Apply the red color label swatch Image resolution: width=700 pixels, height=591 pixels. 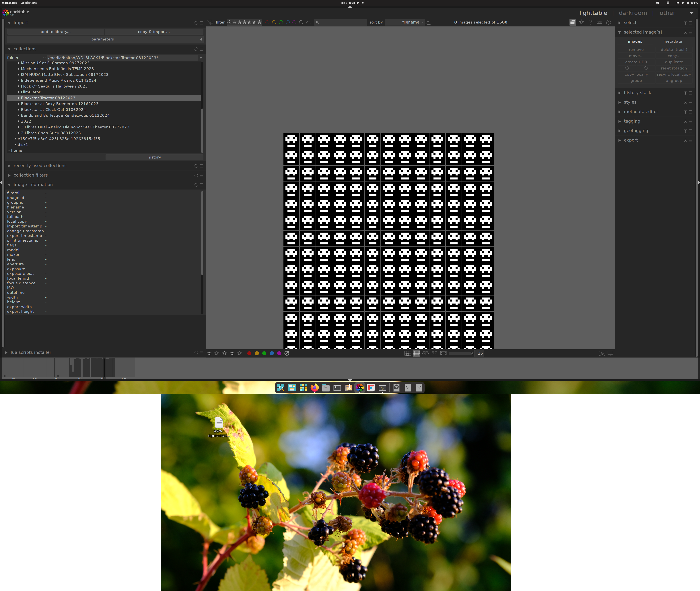[249, 353]
